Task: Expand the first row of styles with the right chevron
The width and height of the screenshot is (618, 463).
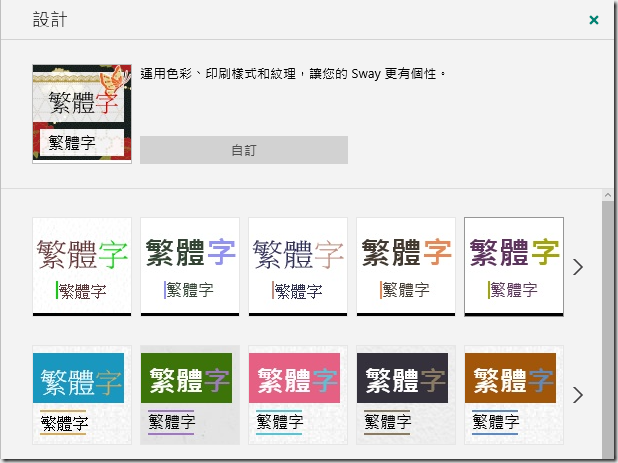Action: click(x=578, y=267)
